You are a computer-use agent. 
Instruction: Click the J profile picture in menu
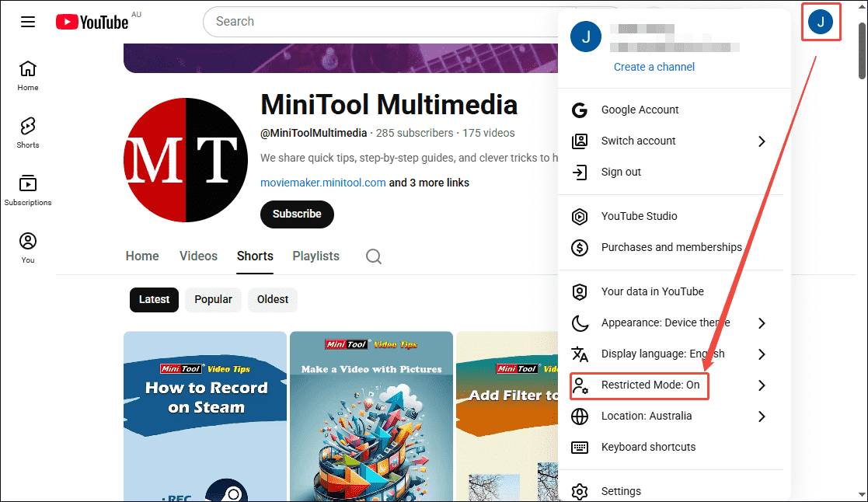[x=586, y=37]
